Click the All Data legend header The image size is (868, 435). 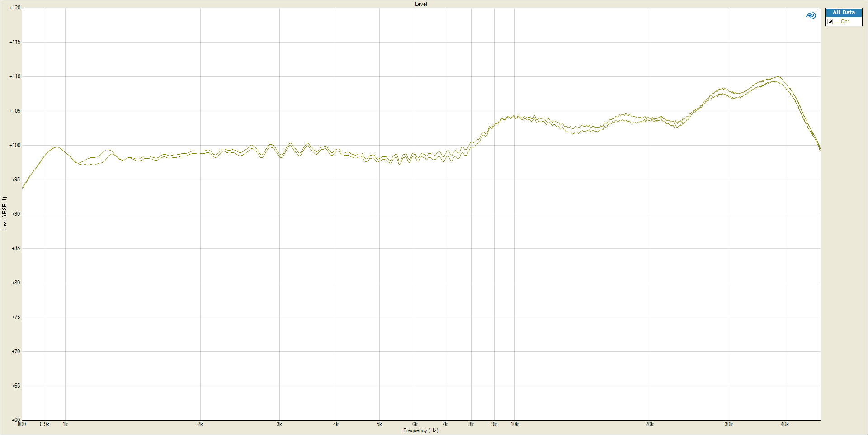844,13
